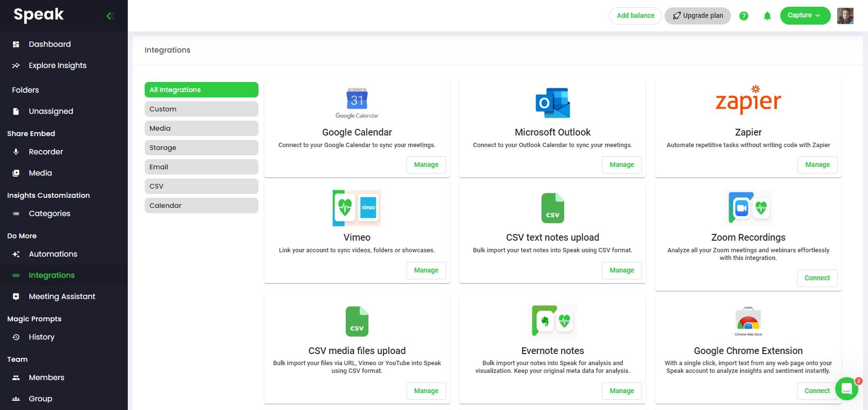Click the Evernote notes title text
The image size is (868, 410).
point(553,351)
